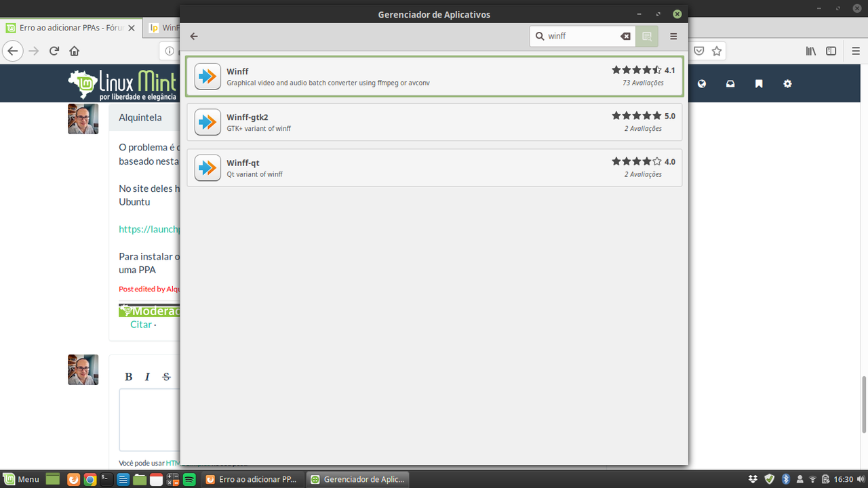The width and height of the screenshot is (868, 488).
Task: Click Firefox forward navigation arrow
Action: [34, 51]
